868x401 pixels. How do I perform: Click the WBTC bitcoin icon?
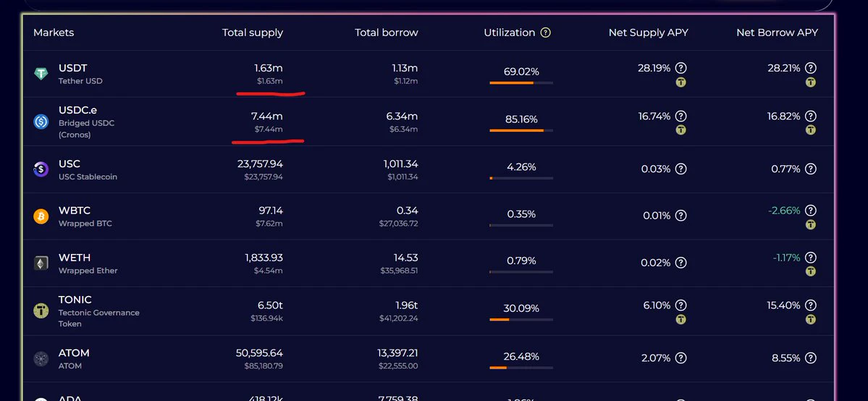[x=41, y=216]
